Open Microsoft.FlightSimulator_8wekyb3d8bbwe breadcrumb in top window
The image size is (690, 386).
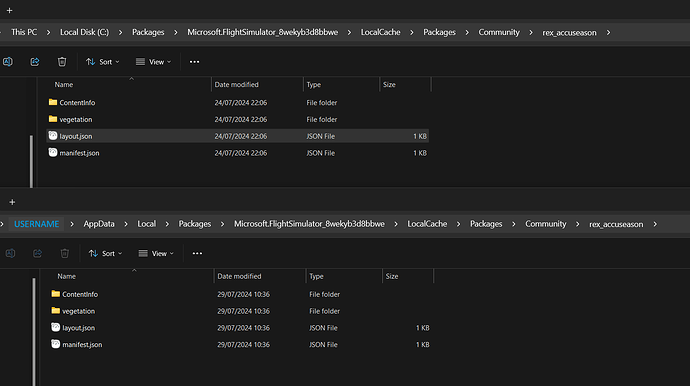pyautogui.click(x=263, y=32)
